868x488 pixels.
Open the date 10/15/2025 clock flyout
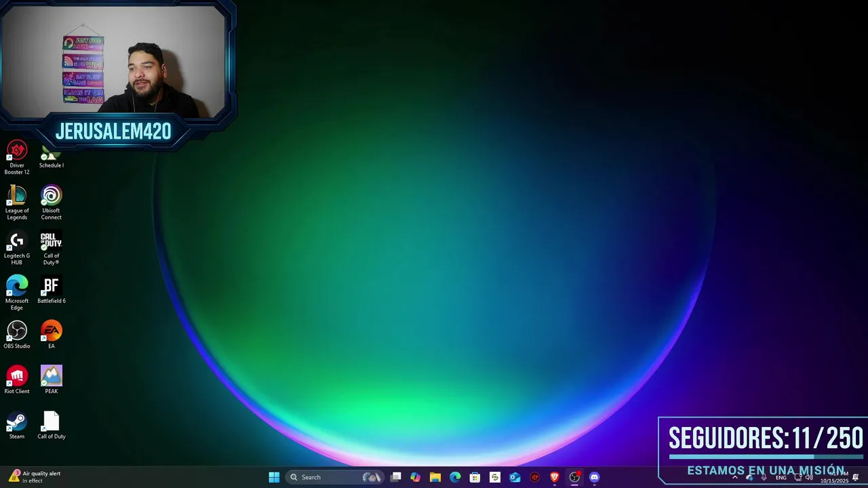tap(834, 478)
